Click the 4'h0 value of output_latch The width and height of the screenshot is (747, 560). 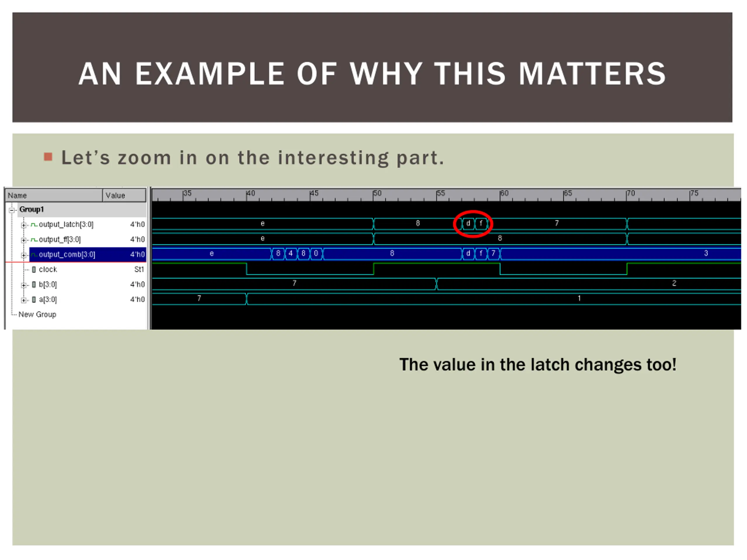(137, 225)
